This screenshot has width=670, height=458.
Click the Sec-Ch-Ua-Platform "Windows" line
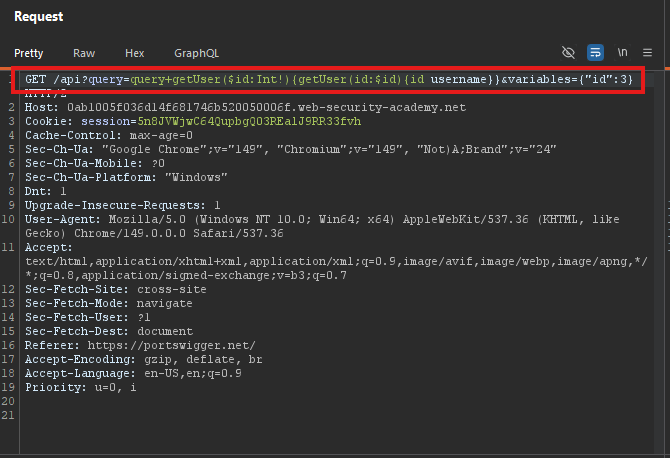pyautogui.click(x=126, y=177)
